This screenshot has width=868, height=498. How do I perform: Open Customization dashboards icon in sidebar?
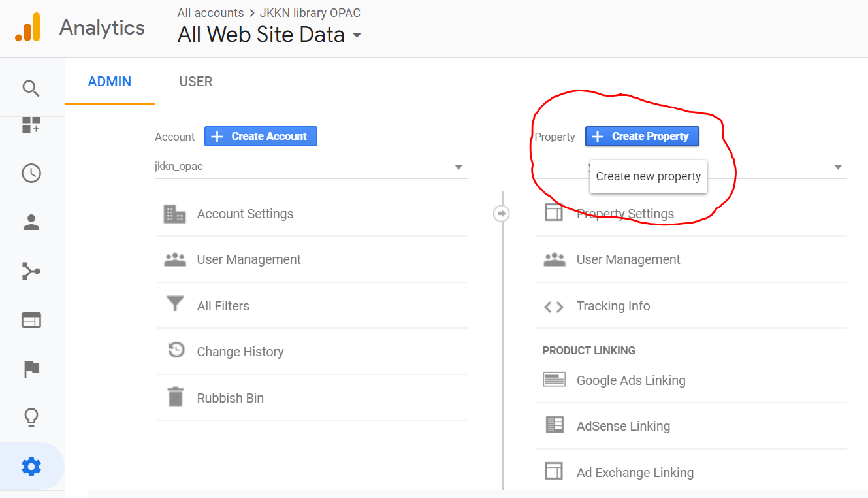[x=31, y=125]
